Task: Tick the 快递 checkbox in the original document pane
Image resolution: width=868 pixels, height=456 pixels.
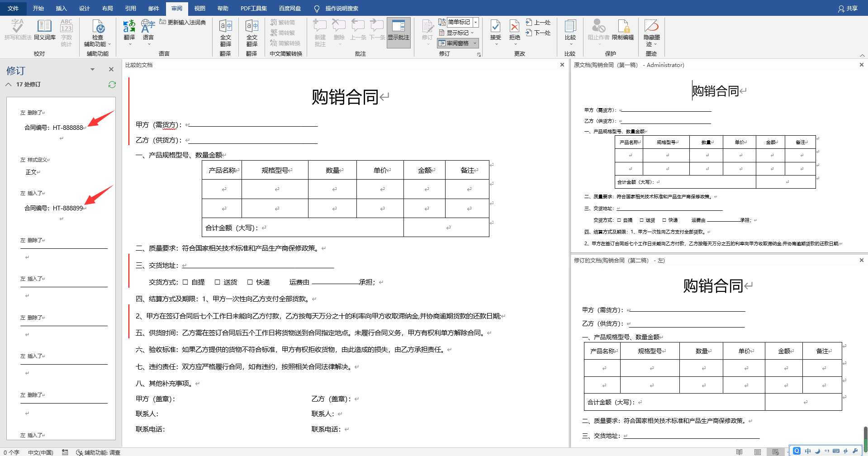Action: [664, 220]
